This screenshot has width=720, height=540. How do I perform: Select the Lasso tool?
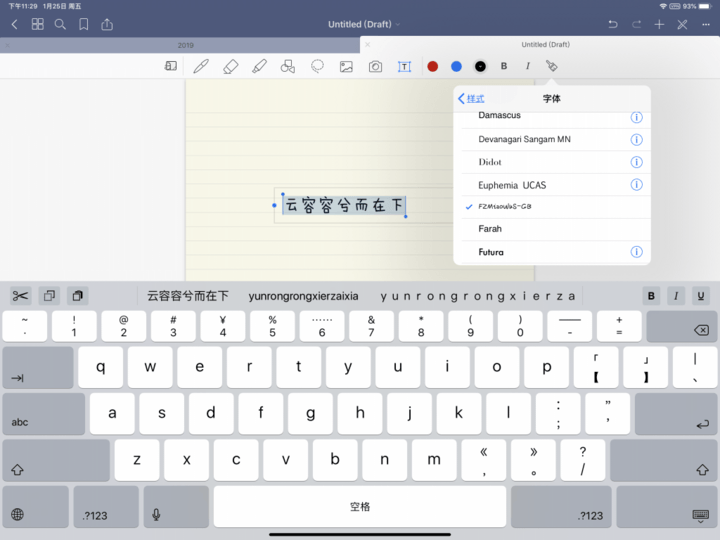coord(317,66)
